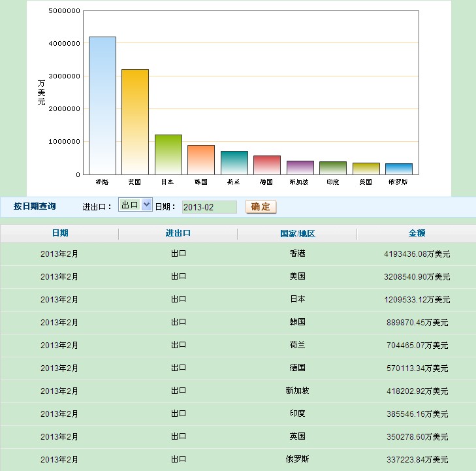The height and width of the screenshot is (471, 476).
Task: Click the amount 889870.45万美元
Action: point(417,323)
